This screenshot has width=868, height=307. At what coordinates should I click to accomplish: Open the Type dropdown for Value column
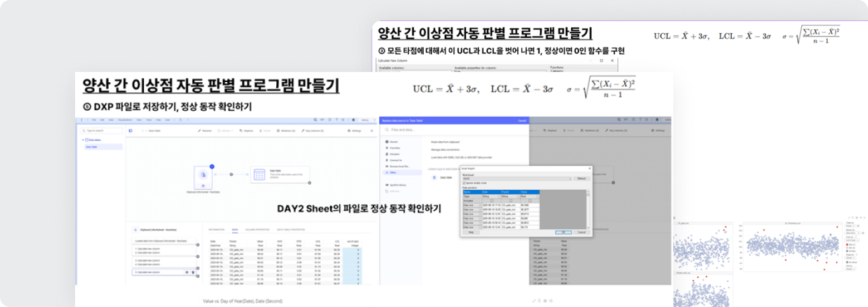(537, 196)
